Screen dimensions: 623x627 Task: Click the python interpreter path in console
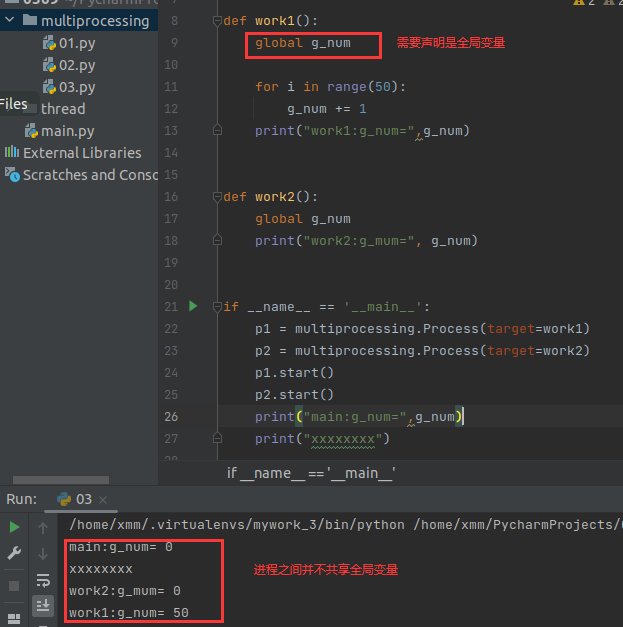pos(237,525)
